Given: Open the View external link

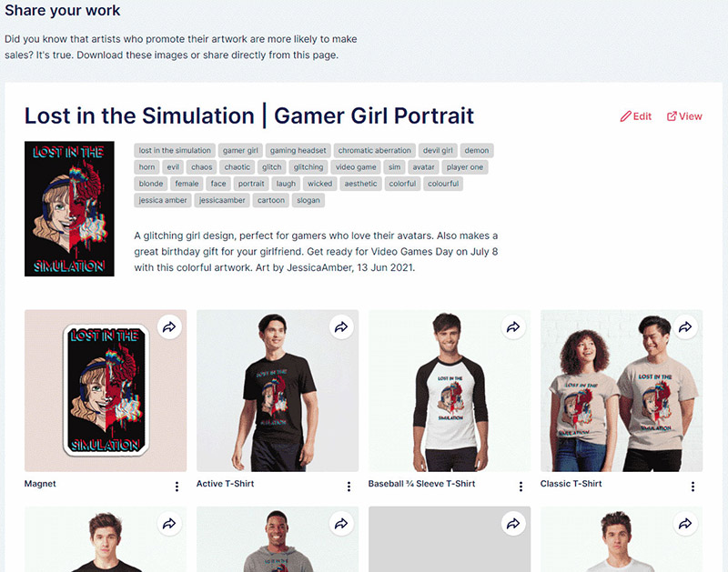Looking at the screenshot, I should tap(684, 116).
